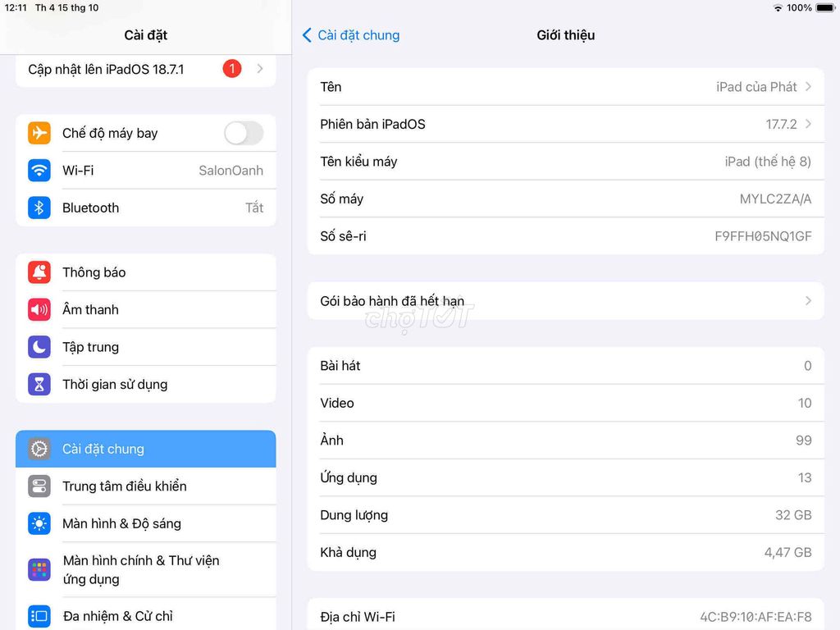This screenshot has width=840, height=630.
Task: Tap the Thời gian sử dụng hourglass icon
Action: (x=39, y=385)
